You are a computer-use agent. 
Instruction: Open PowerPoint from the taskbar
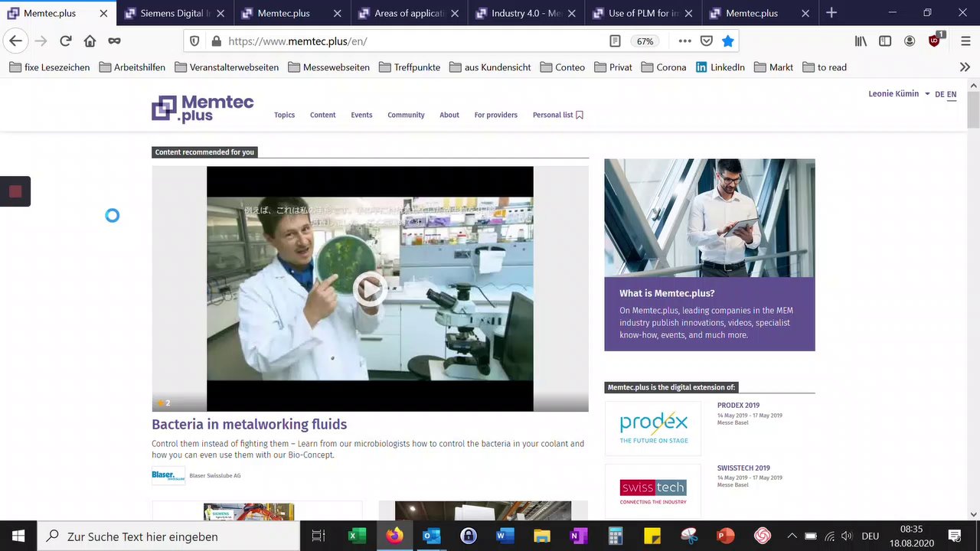(725, 536)
